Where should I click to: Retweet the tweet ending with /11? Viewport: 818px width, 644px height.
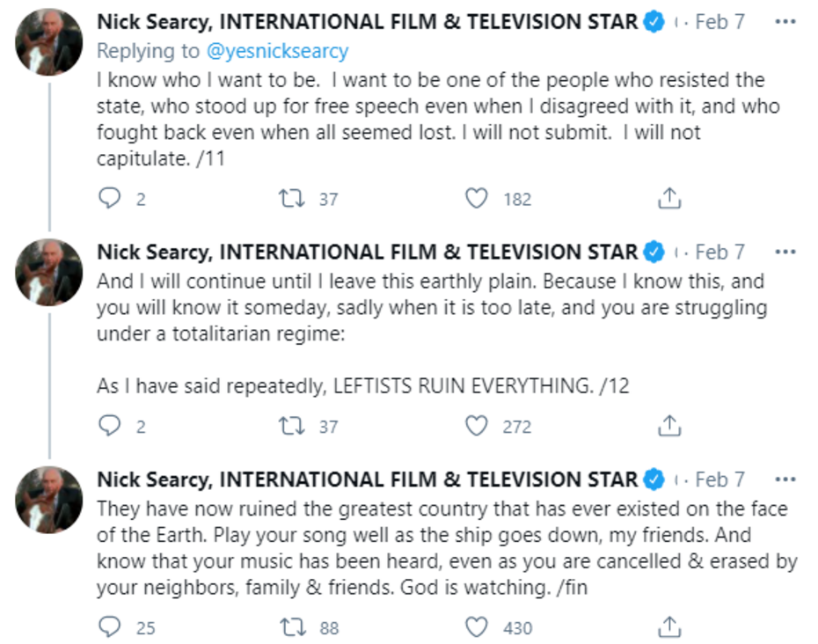point(288,199)
